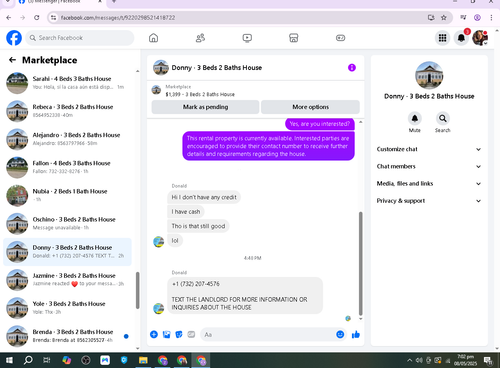Click Mark as pending button

tap(205, 107)
